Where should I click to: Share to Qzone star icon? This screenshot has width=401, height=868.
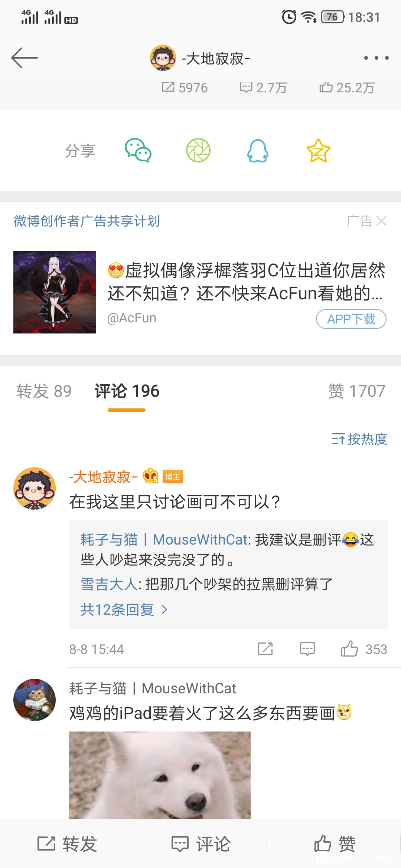coord(318,151)
